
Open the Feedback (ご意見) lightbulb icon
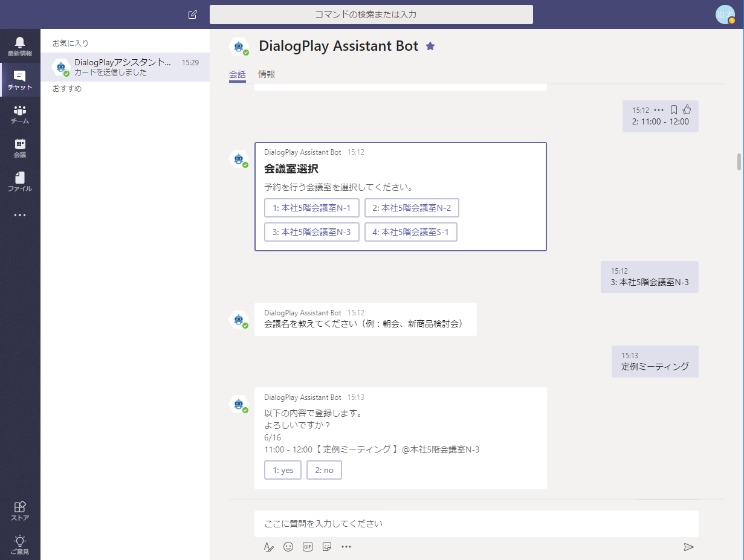point(20,545)
